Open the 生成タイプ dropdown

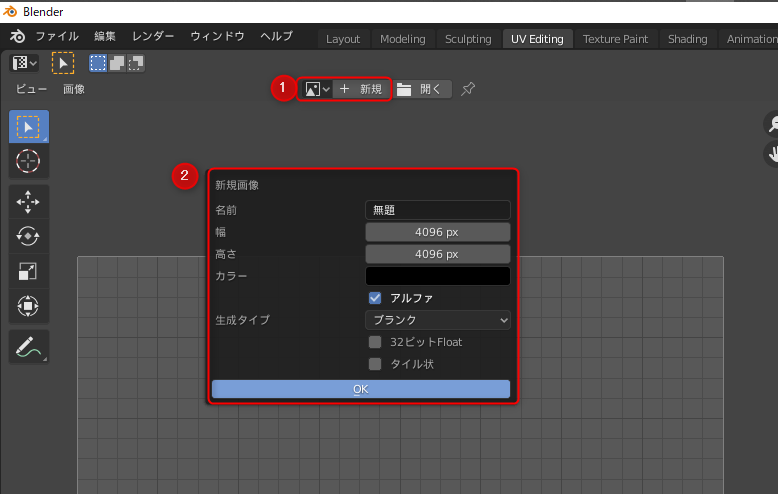[x=437, y=320]
